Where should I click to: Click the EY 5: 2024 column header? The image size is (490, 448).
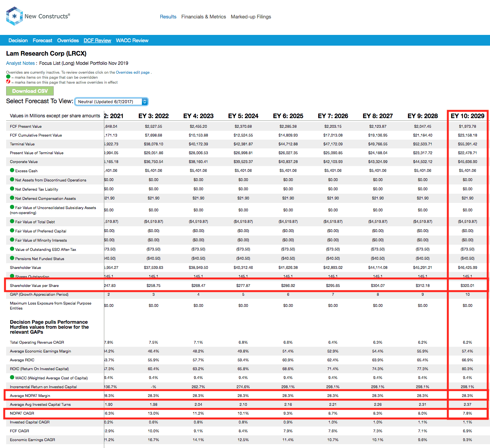tap(243, 116)
